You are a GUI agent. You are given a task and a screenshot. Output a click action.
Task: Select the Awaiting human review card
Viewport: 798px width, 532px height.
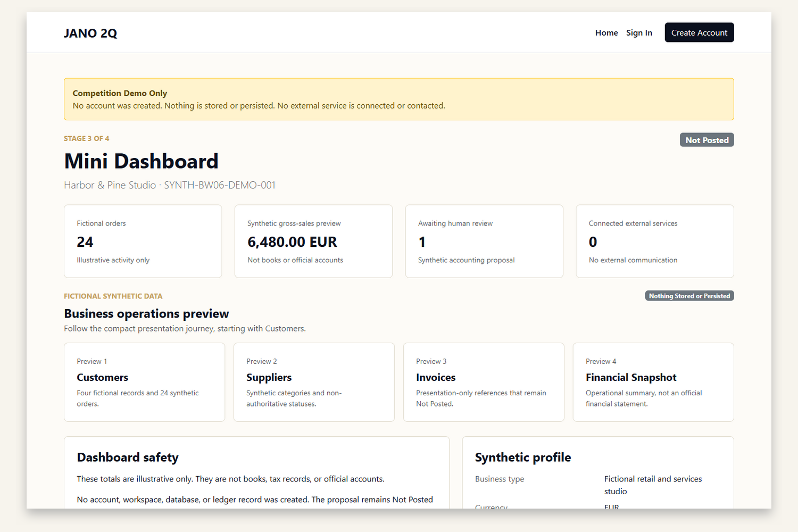(484, 241)
